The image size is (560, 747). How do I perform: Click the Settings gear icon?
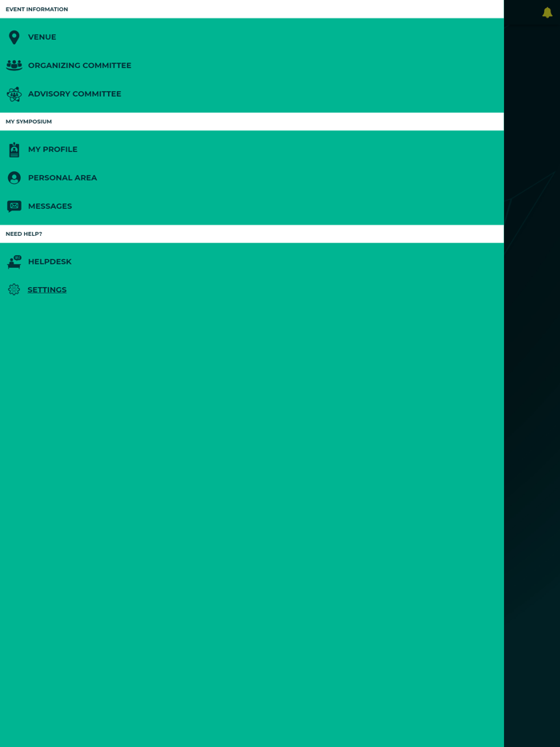[14, 290]
